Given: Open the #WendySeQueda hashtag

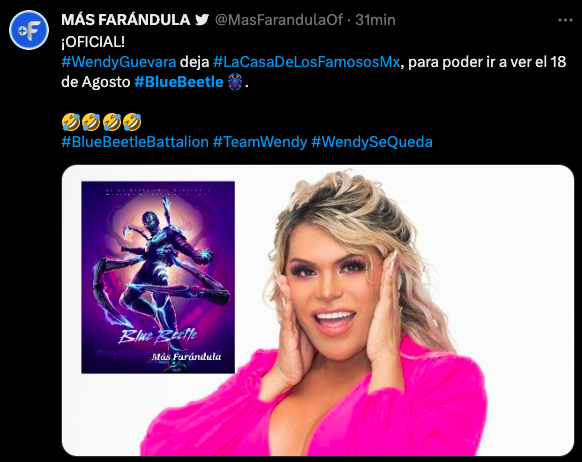Looking at the screenshot, I should pyautogui.click(x=372, y=142).
